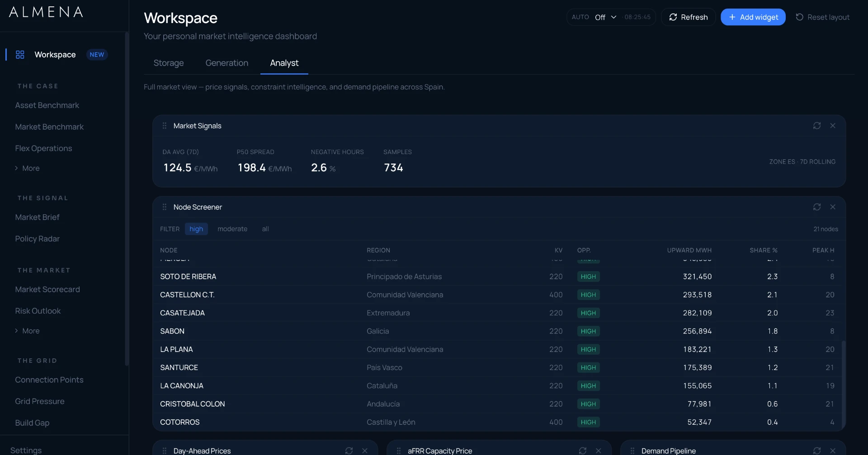This screenshot has width=868, height=455.
Task: Click the 124.5 DA AVG value
Action: point(177,168)
